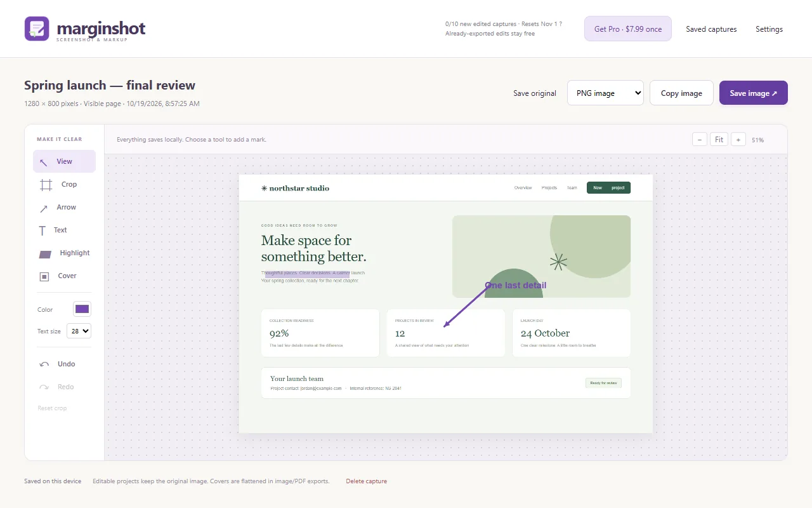This screenshot has height=508, width=812.
Task: Open the purple Color swatch picker
Action: pyautogui.click(x=82, y=309)
